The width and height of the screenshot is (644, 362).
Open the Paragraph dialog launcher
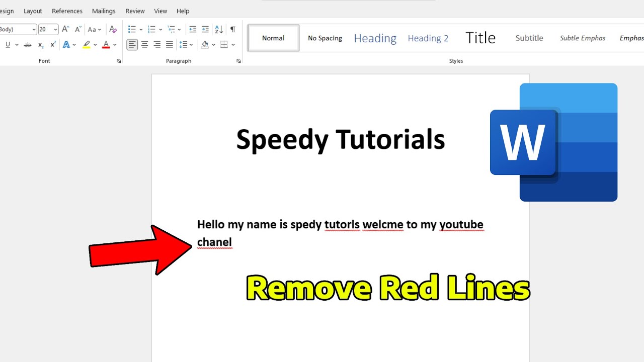coord(238,61)
